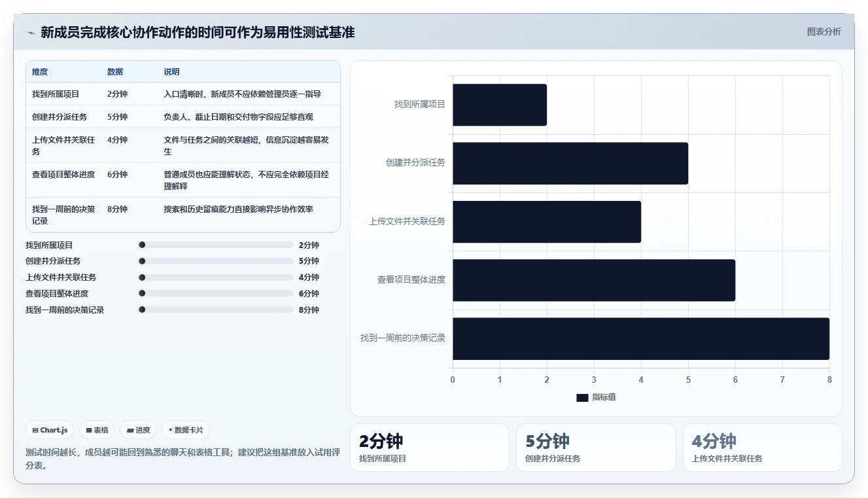The width and height of the screenshot is (868, 498).
Task: Click the 数据卡片 tag chip
Action: 186,430
